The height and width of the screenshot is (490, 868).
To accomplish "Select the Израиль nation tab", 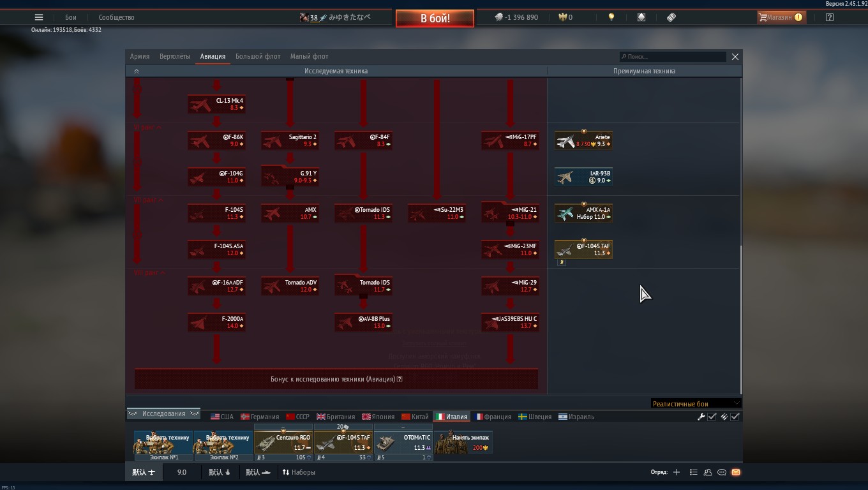I will click(576, 417).
